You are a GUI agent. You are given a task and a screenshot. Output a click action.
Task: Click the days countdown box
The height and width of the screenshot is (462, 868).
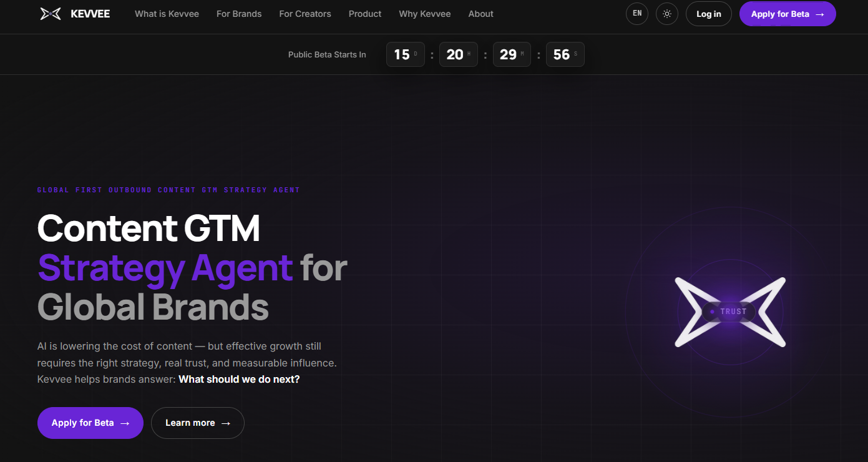pyautogui.click(x=406, y=54)
